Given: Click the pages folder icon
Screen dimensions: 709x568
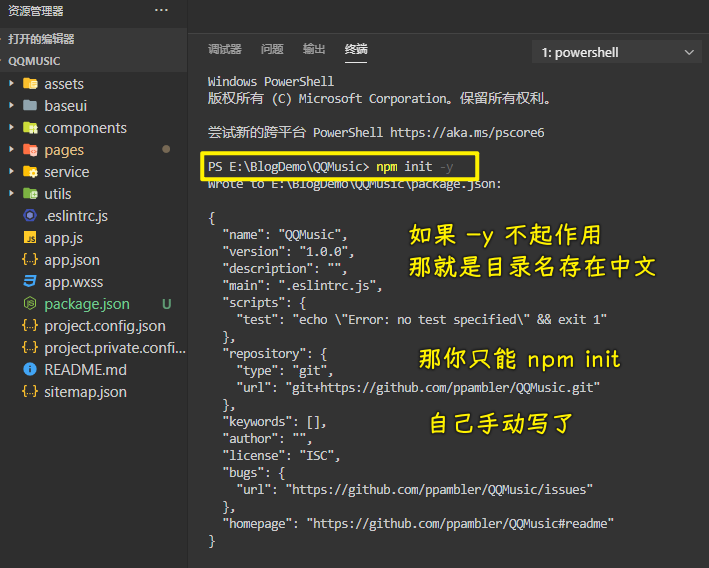Looking at the screenshot, I should click(30, 150).
